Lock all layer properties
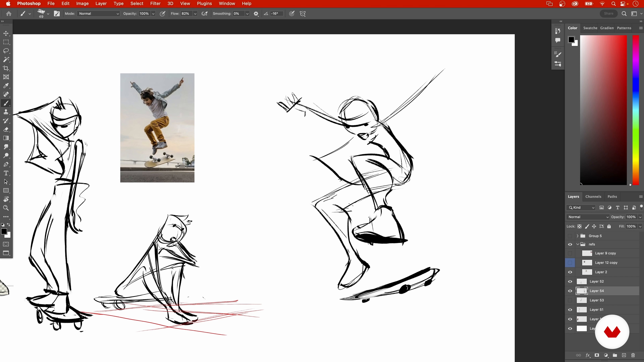This screenshot has height=362, width=644. coord(609,226)
